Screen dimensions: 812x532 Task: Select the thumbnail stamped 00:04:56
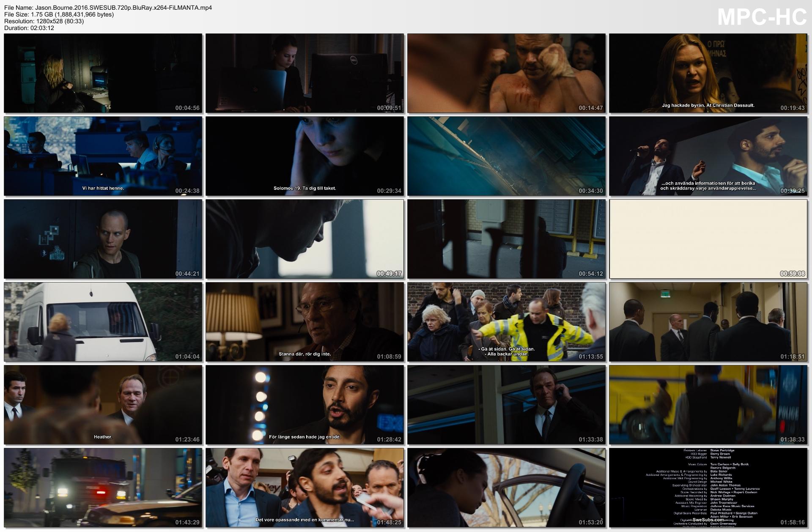[x=103, y=73]
